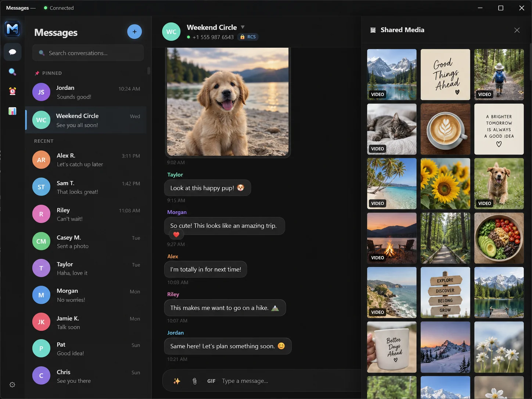Click the pin icon beside PINNED
Screen dimensions: 532x399
tap(37, 73)
